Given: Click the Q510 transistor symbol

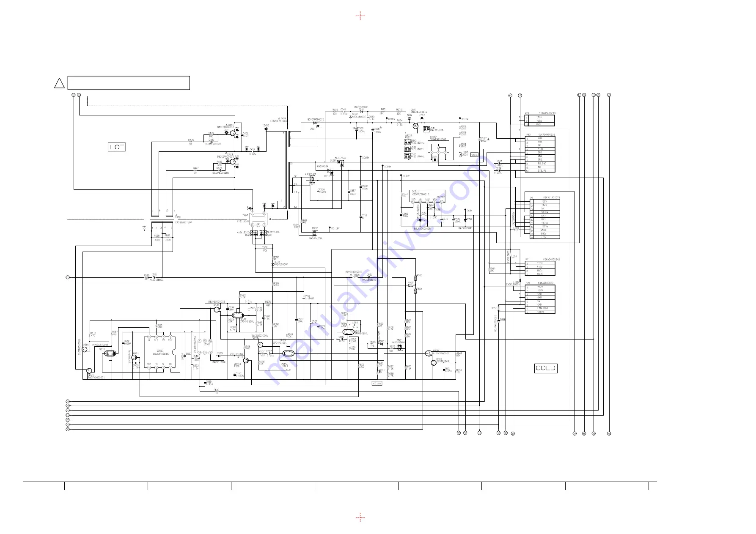Looking at the screenshot, I should tap(246, 361).
